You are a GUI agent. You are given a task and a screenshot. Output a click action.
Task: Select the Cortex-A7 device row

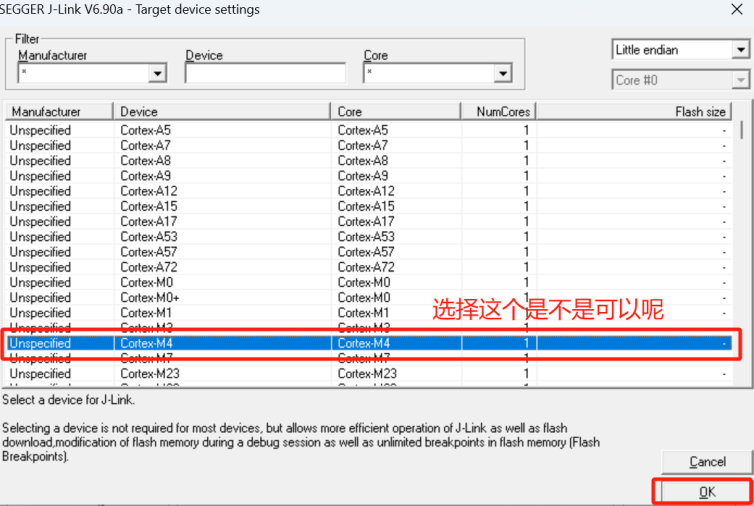pos(369,145)
